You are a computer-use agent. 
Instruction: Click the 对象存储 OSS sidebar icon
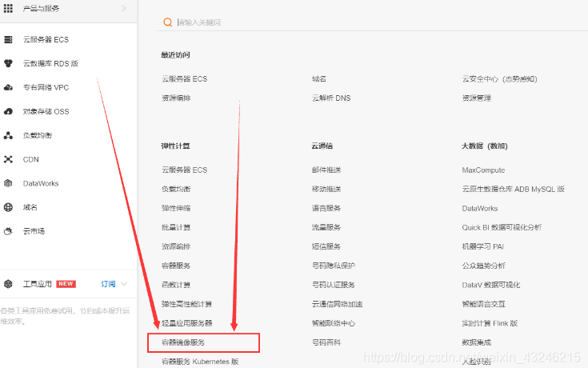point(8,111)
